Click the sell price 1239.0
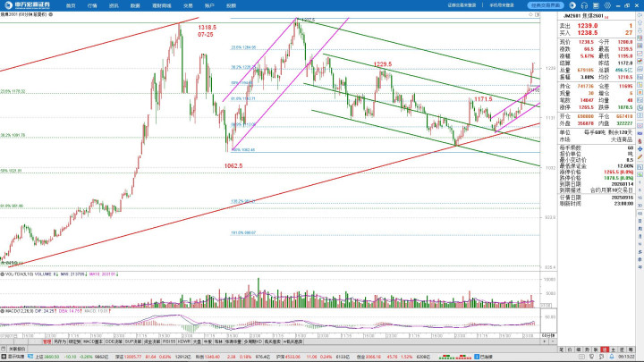 (588, 25)
